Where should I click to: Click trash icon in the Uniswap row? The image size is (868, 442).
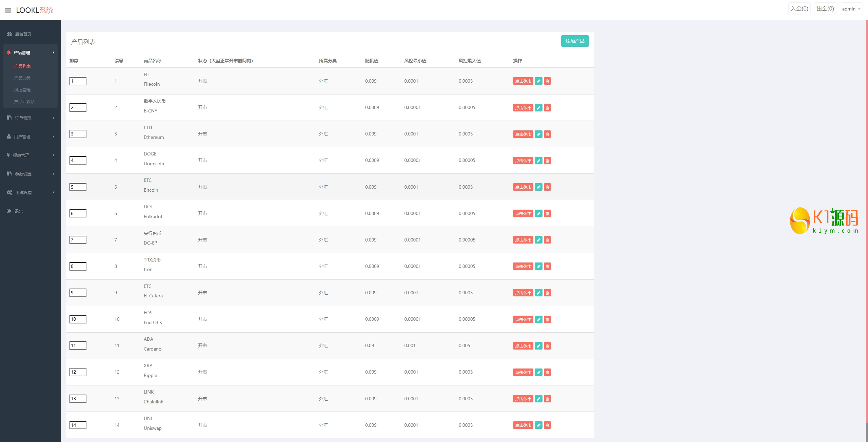coord(547,425)
